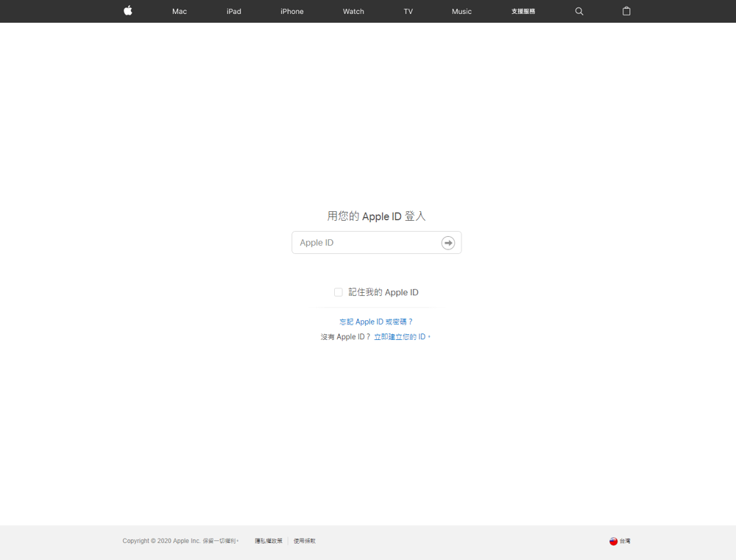Click the 台灣 region text in footer
Screen dimensions: 736x560
point(625,541)
